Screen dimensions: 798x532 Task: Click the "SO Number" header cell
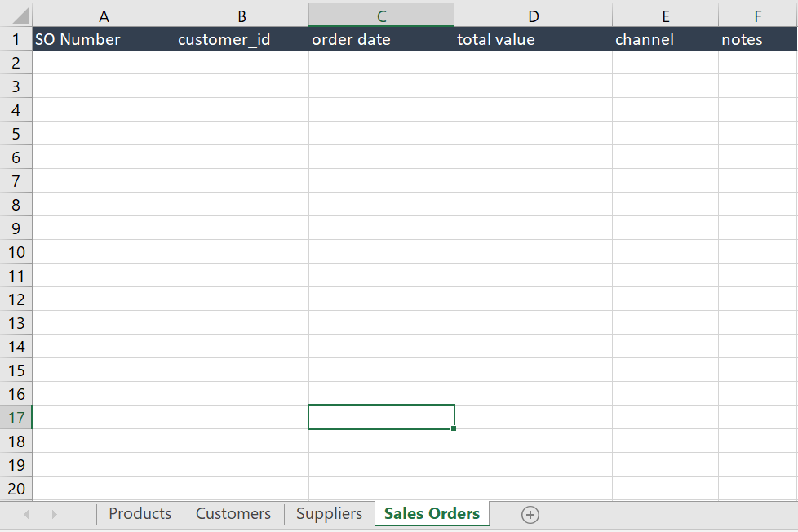tap(104, 39)
